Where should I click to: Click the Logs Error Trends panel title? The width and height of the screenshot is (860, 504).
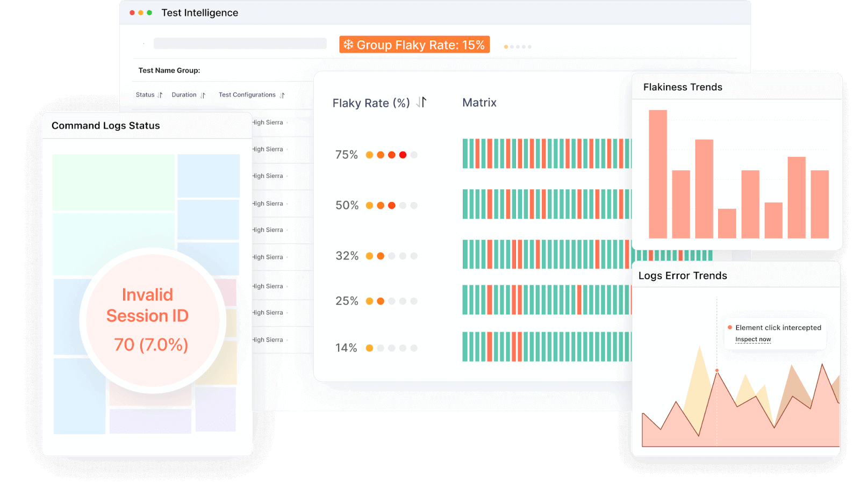[x=683, y=276]
